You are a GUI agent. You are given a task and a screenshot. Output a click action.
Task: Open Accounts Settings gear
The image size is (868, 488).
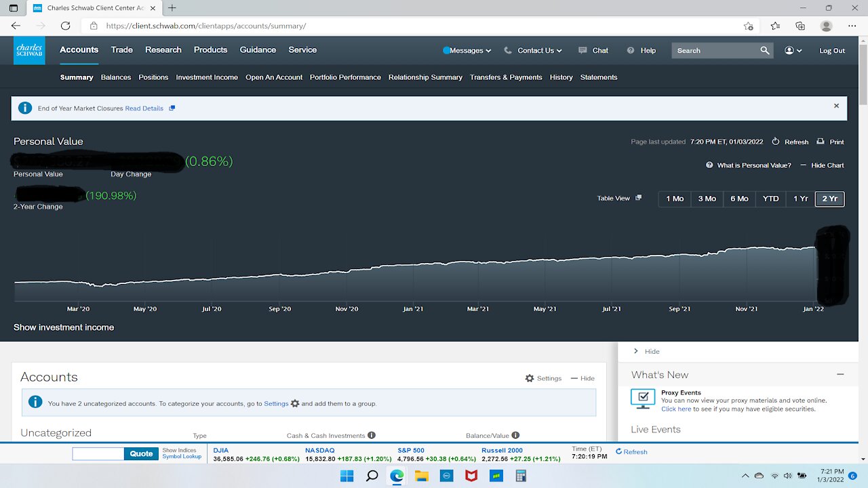[x=530, y=378]
